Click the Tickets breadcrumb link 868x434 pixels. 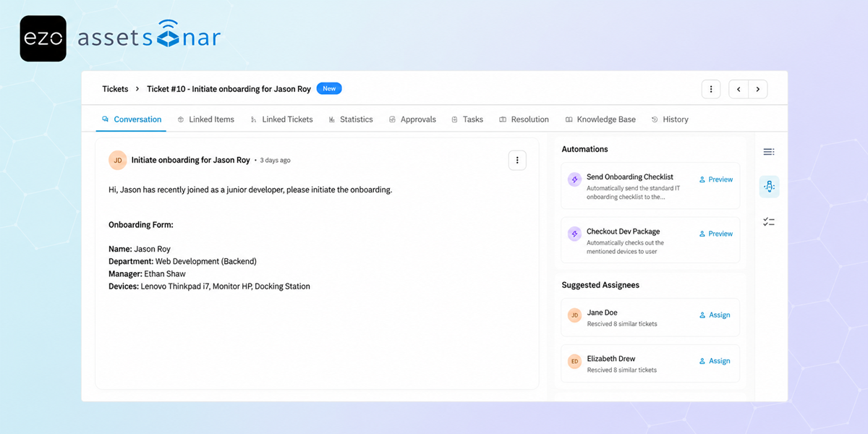click(x=115, y=89)
